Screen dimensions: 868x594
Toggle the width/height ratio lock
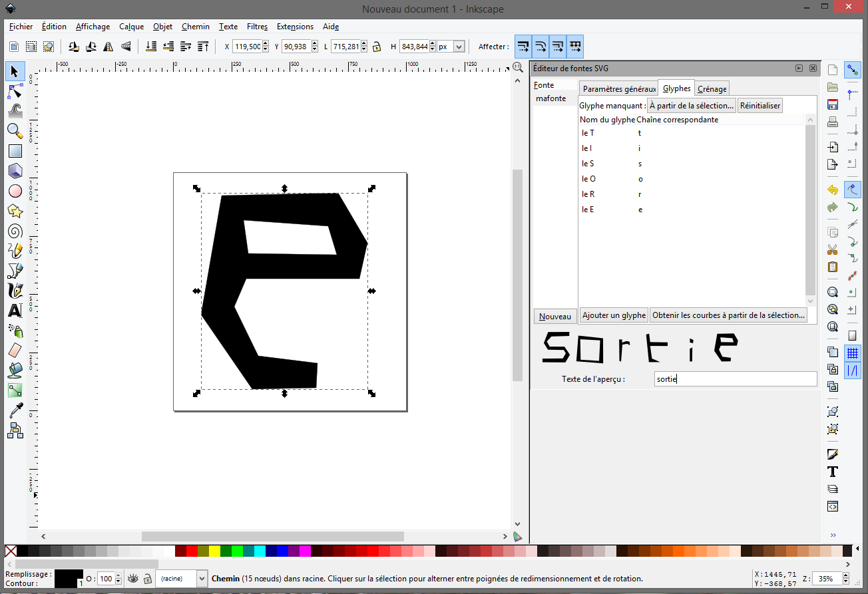tap(377, 47)
